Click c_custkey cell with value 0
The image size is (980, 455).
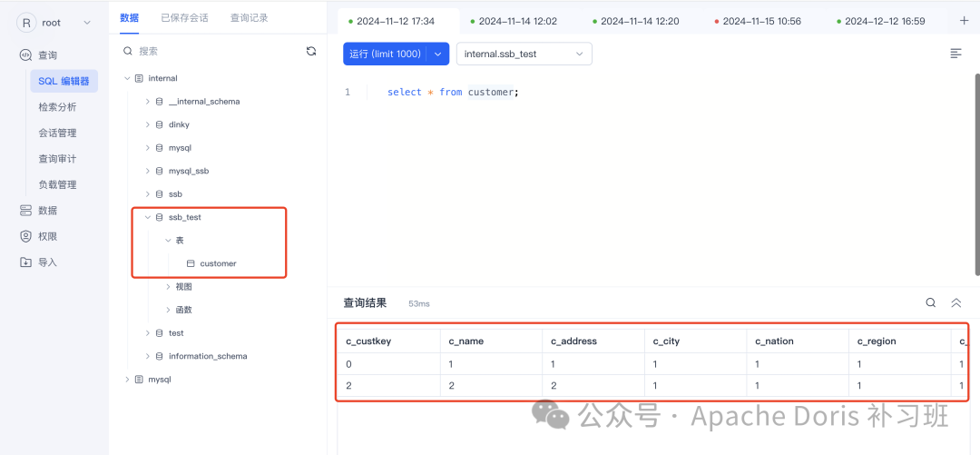pos(388,363)
